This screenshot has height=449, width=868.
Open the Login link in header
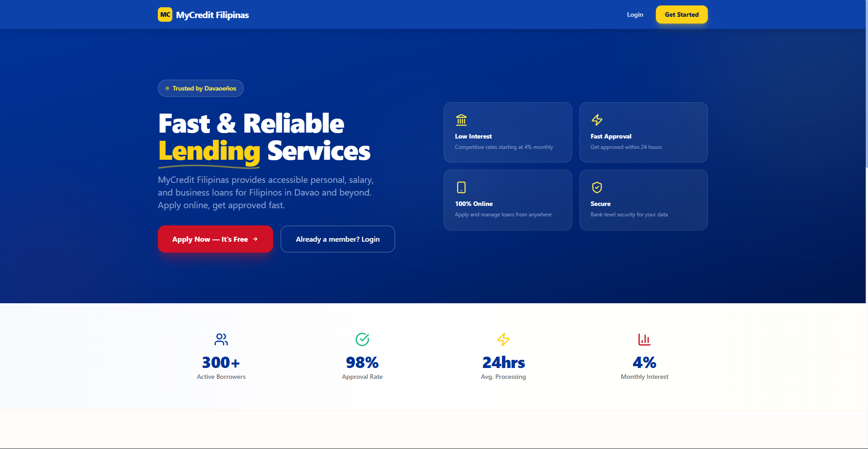point(635,14)
